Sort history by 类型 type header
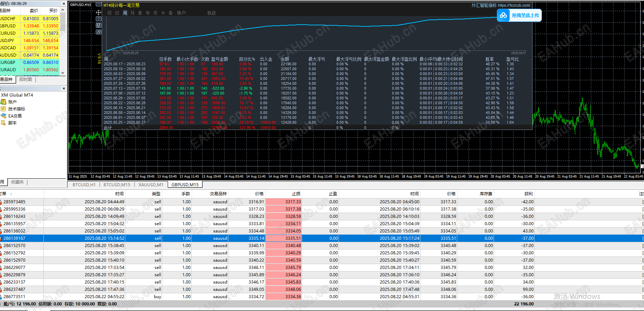Image resolution: width=644 pixels, height=311 pixels. pyautogui.click(x=156, y=194)
